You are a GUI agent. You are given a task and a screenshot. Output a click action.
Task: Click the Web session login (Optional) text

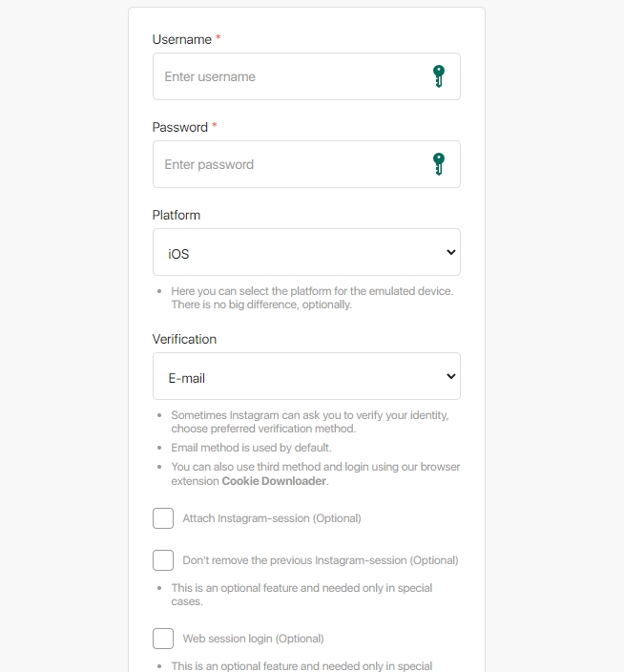253,639
